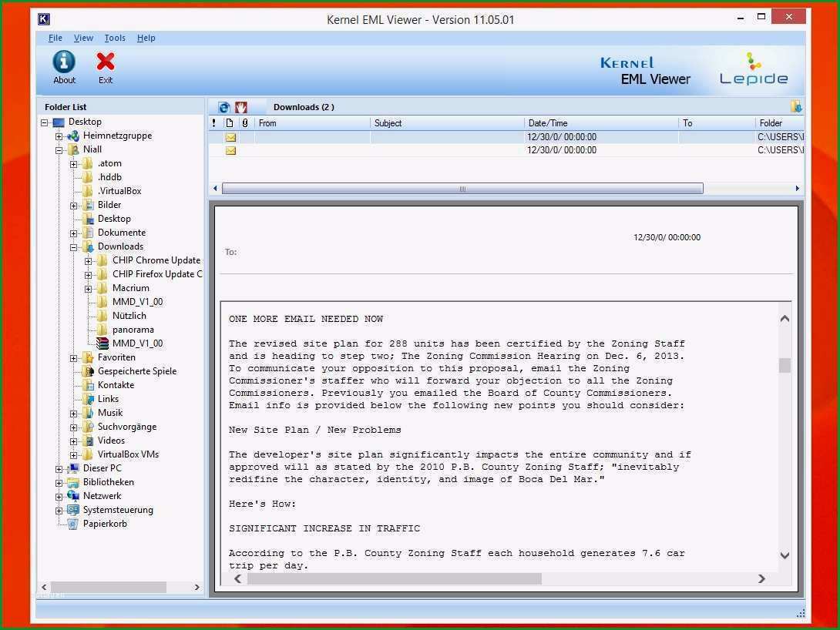
Task: Click the document type column header icon
Action: [x=230, y=123]
